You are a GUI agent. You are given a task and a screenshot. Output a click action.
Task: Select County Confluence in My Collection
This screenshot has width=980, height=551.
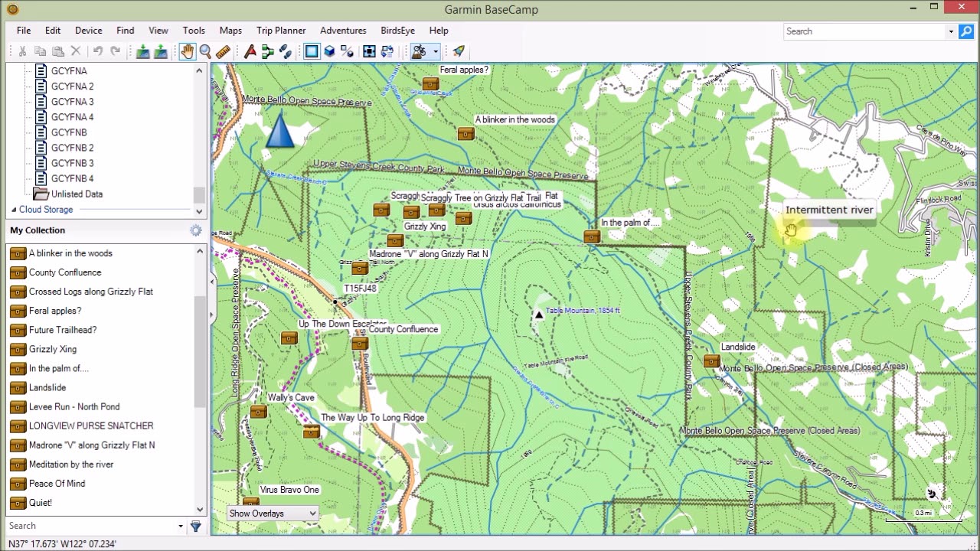point(65,272)
